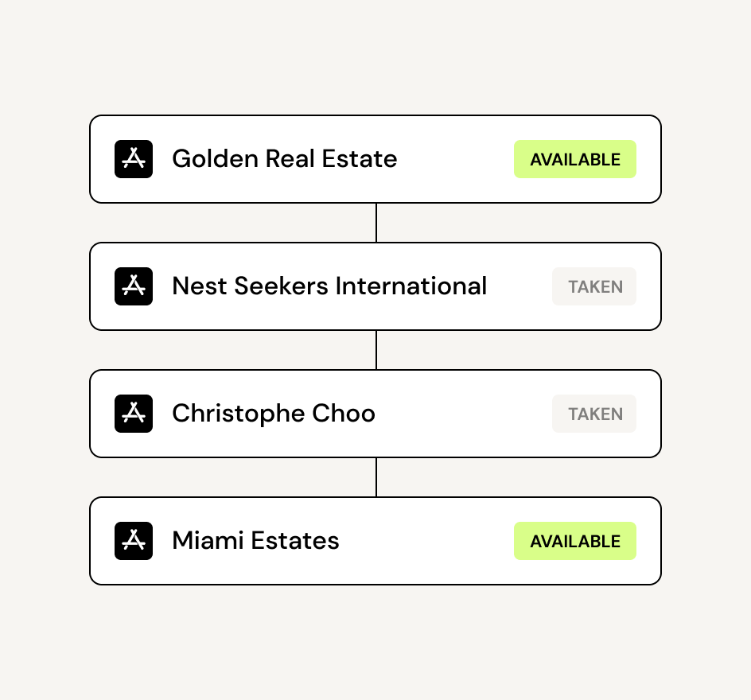Click the App Store icon for Nest Seekers International
Viewport: 751px width, 700px height.
(134, 286)
